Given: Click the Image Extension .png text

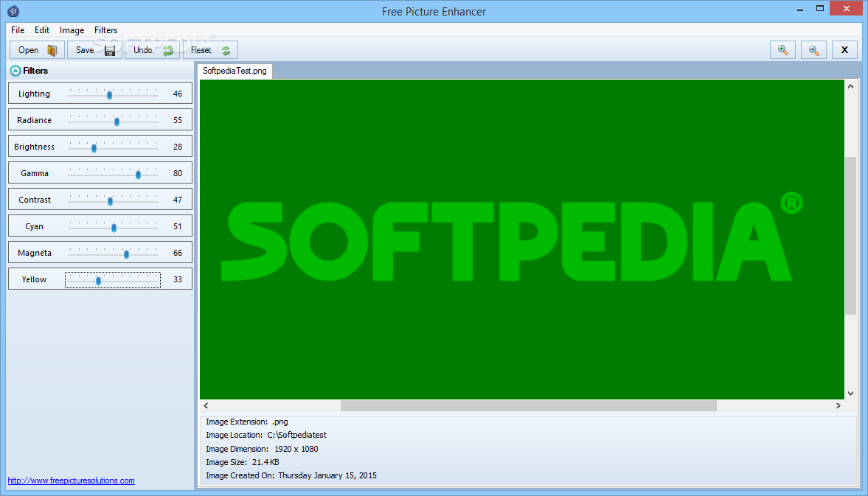Looking at the screenshot, I should (x=247, y=422).
